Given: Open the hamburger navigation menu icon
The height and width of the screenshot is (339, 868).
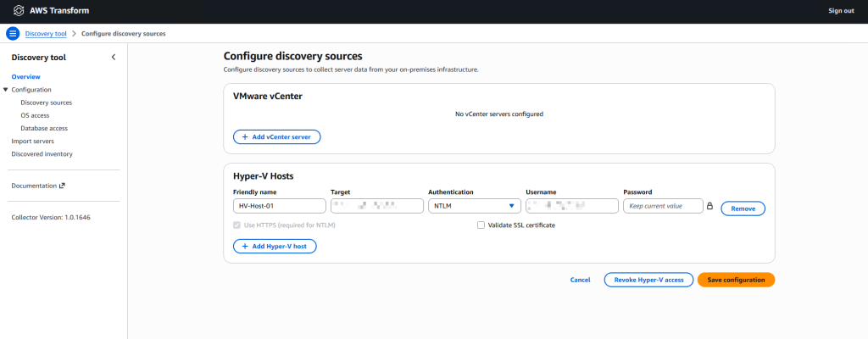Looking at the screenshot, I should [x=13, y=33].
